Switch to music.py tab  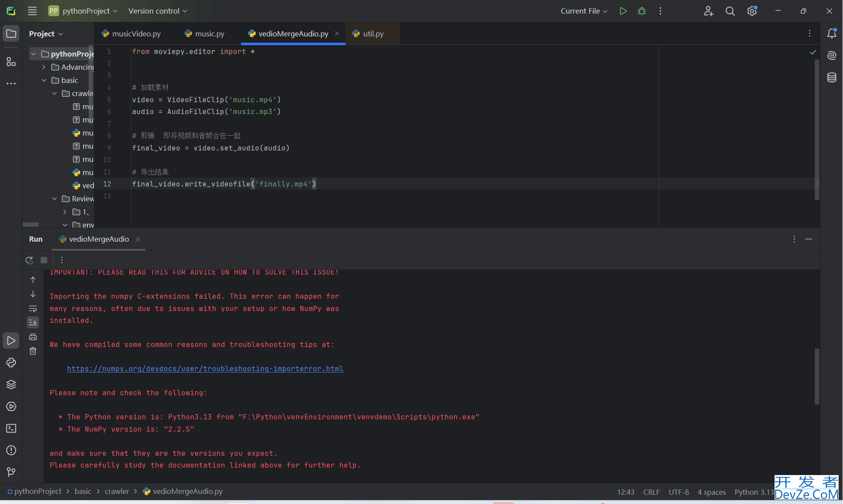tap(204, 34)
